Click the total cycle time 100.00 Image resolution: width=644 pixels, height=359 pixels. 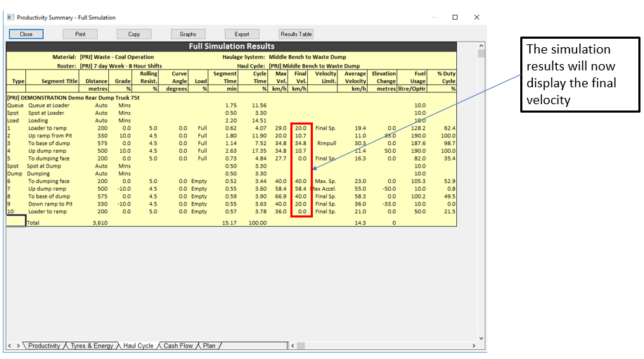258,223
